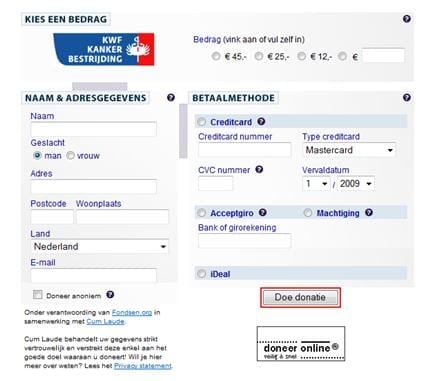Show help for CVC nummer

tap(259, 169)
